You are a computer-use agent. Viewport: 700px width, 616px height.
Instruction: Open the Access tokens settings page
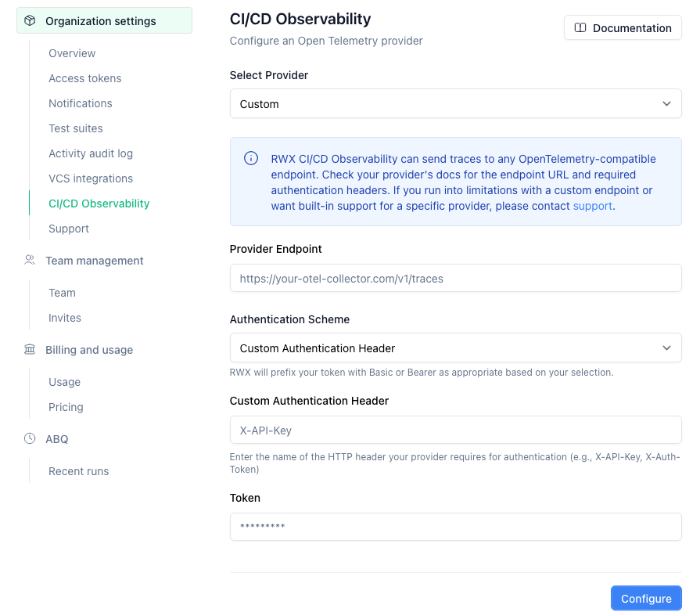tap(84, 78)
